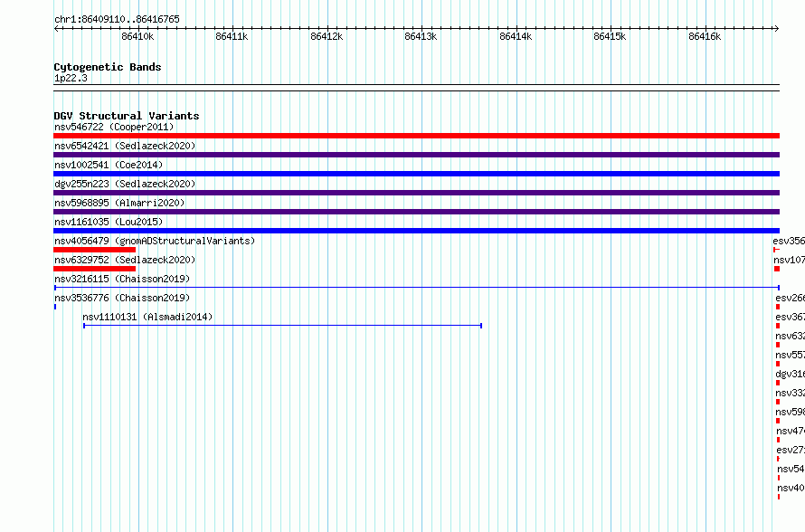Open variant nsv1002541 (Coe2014) label
The width and height of the screenshot is (805, 532).
pyautogui.click(x=109, y=165)
